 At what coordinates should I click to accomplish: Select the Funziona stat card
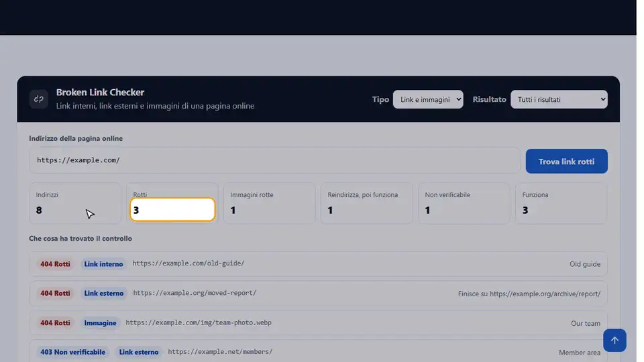(561, 203)
